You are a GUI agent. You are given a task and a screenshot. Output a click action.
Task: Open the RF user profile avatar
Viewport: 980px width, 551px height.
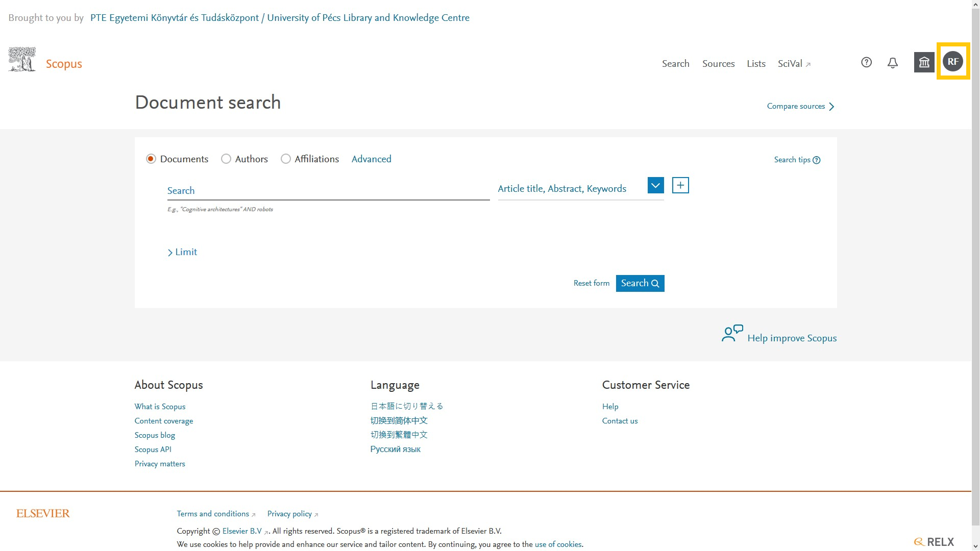pyautogui.click(x=953, y=62)
